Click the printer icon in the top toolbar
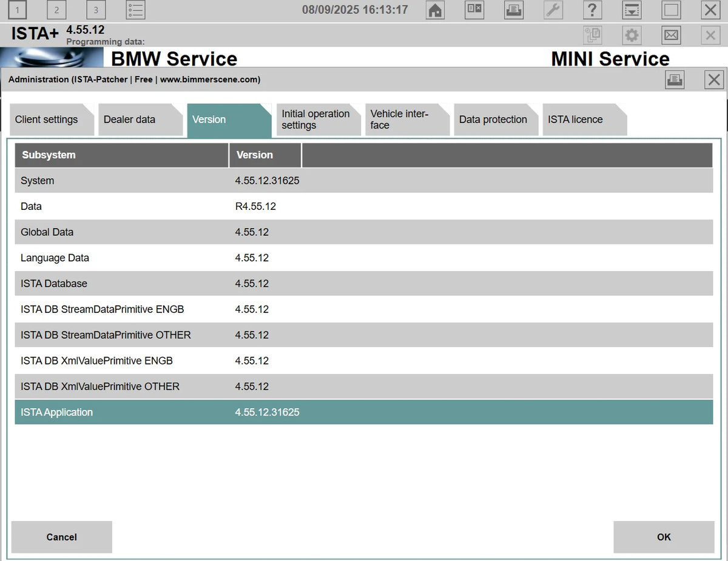The image size is (728, 561). click(x=514, y=10)
